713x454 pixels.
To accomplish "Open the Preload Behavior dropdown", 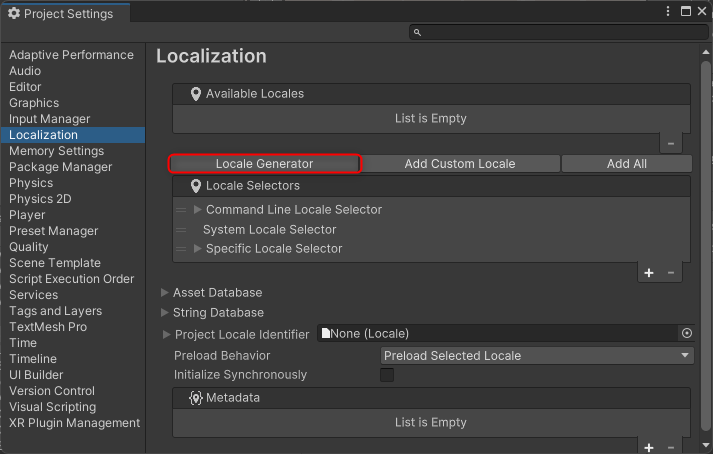I will [537, 355].
